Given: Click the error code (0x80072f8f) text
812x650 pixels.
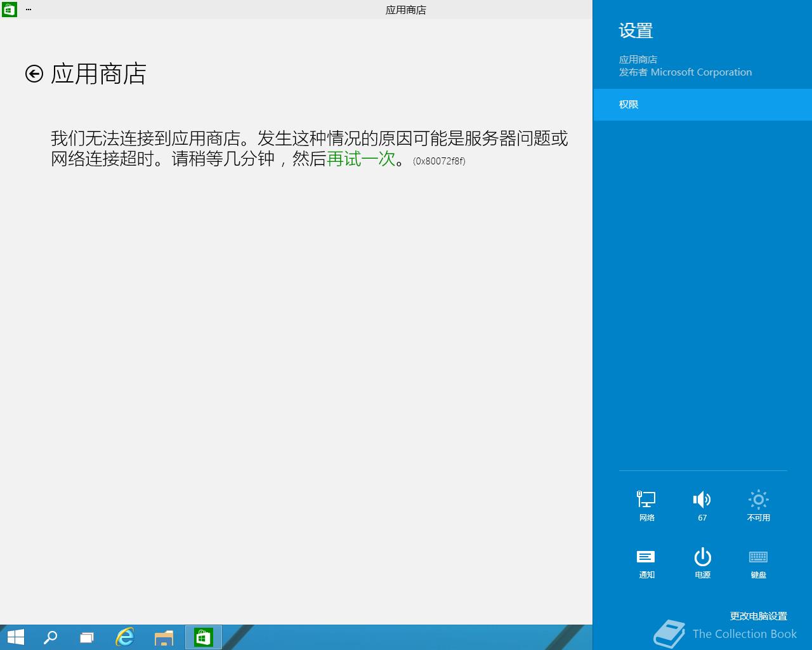Looking at the screenshot, I should [x=439, y=161].
